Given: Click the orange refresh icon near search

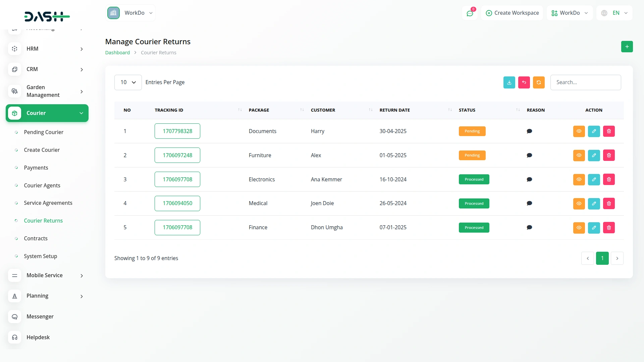Looking at the screenshot, I should click(x=538, y=82).
